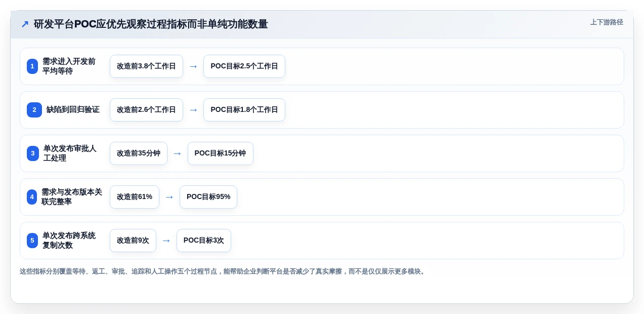Select number badge 3

click(33, 153)
